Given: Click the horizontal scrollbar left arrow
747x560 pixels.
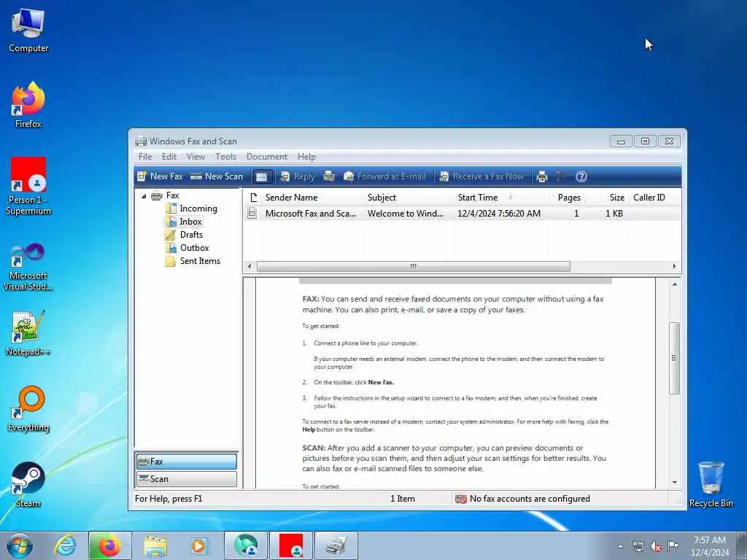Looking at the screenshot, I should pos(249,266).
